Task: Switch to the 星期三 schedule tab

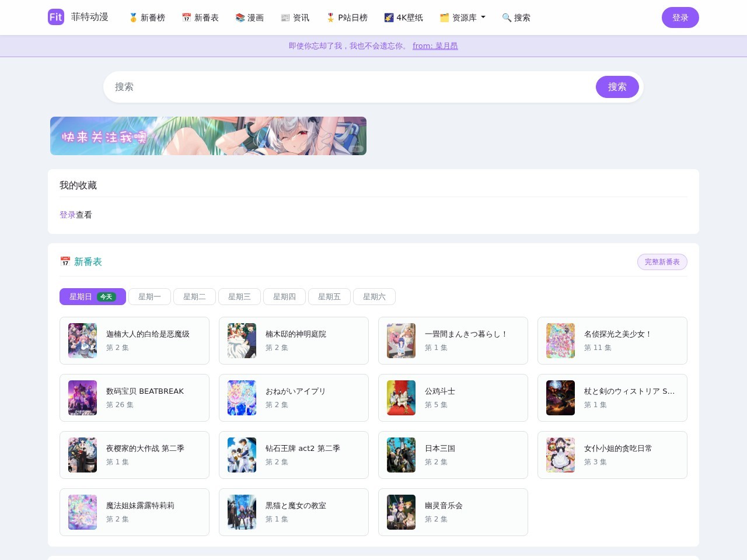Action: tap(239, 296)
